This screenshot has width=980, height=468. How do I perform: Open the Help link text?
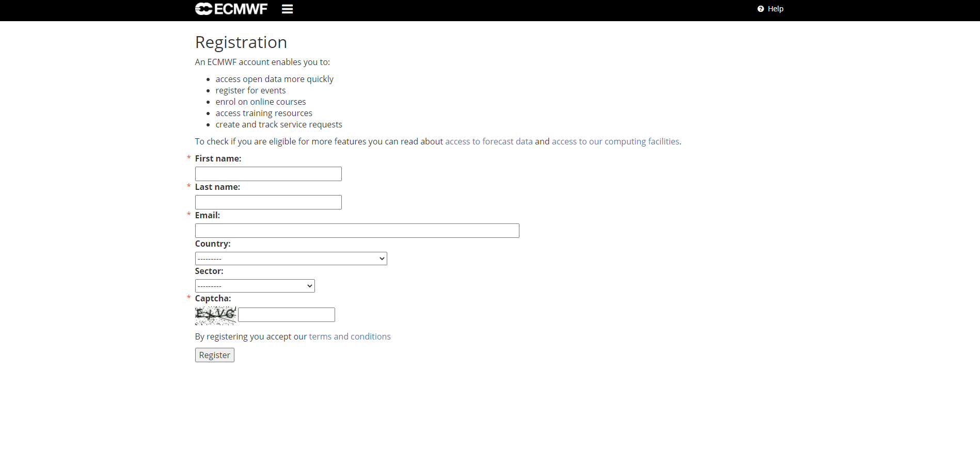(x=776, y=9)
